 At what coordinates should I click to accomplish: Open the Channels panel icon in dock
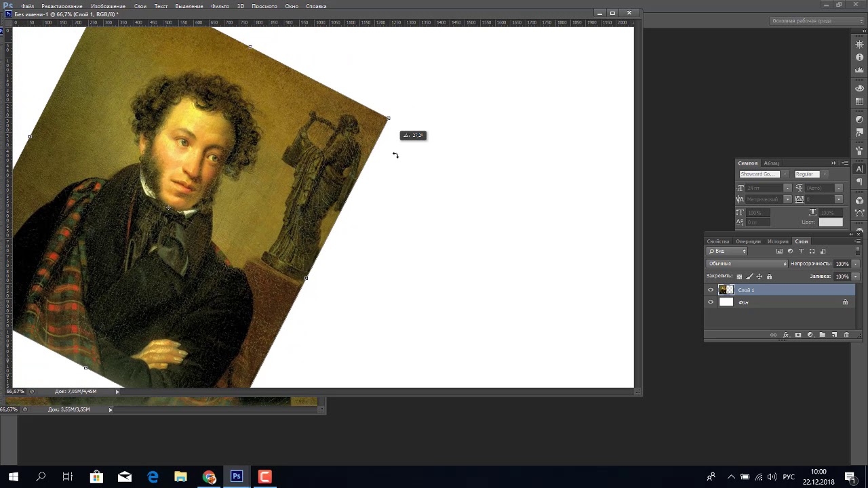click(860, 201)
